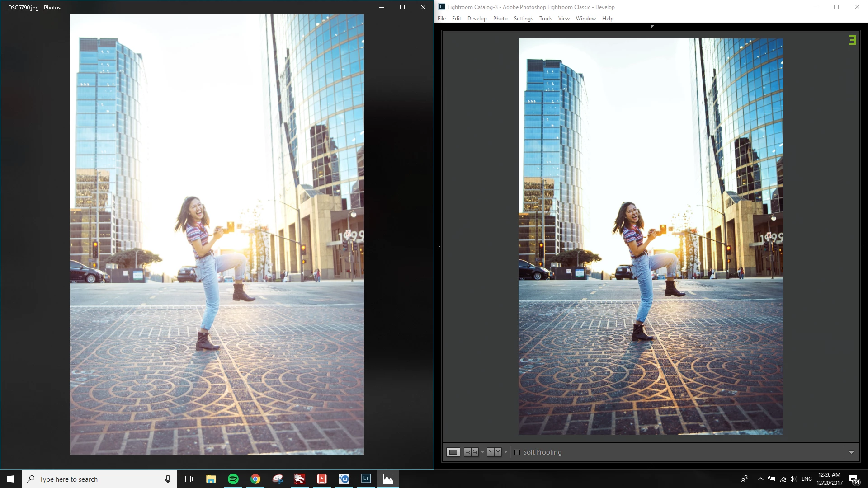Viewport: 868px width, 488px height.
Task: Select the Loupe view button
Action: (453, 452)
